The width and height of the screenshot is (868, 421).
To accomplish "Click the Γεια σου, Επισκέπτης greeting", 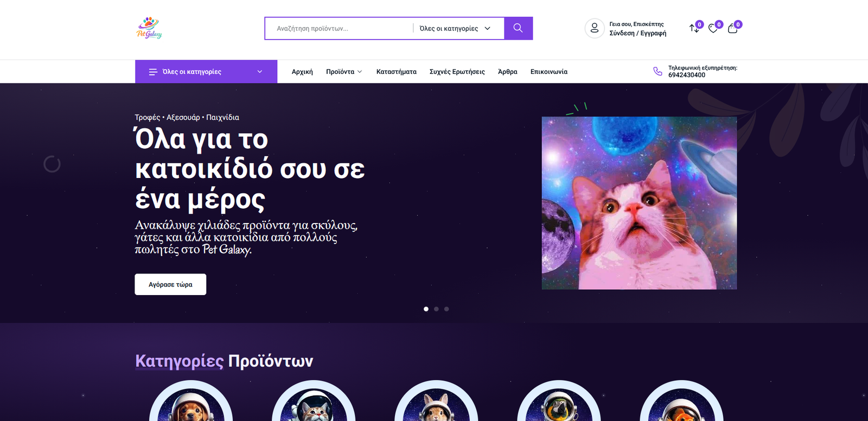I will 636,24.
